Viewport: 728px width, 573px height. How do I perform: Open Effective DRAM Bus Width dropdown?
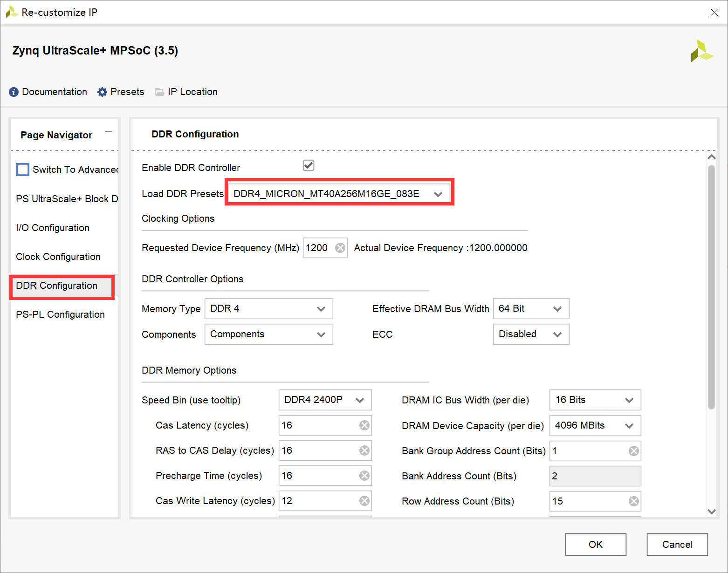click(x=531, y=309)
